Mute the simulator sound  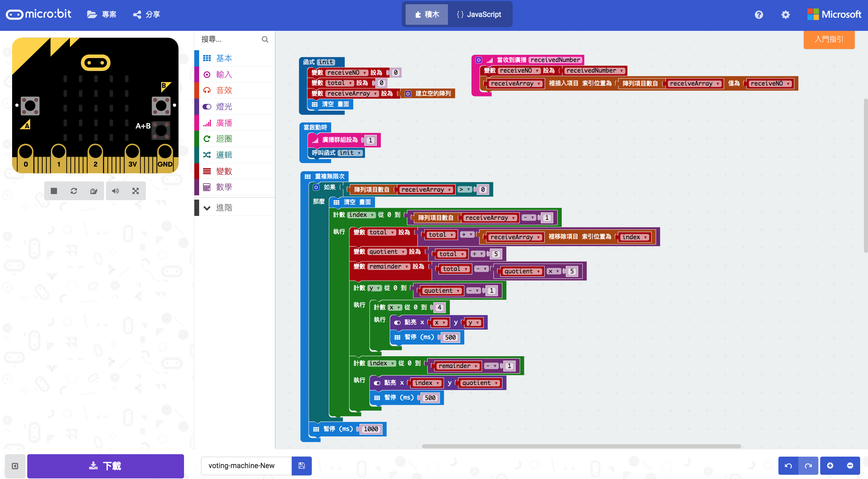pos(116,191)
